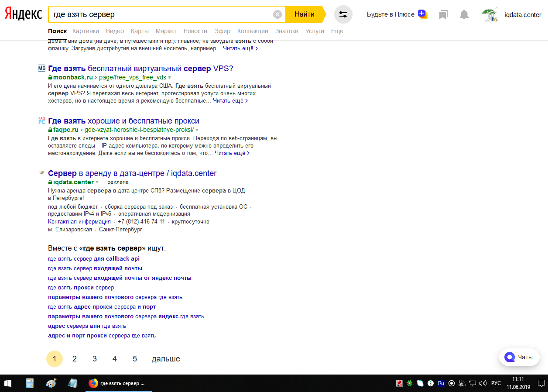Click the moonback.ru green domain link
Viewport: 548px width, 392px height.
pyautogui.click(x=73, y=78)
